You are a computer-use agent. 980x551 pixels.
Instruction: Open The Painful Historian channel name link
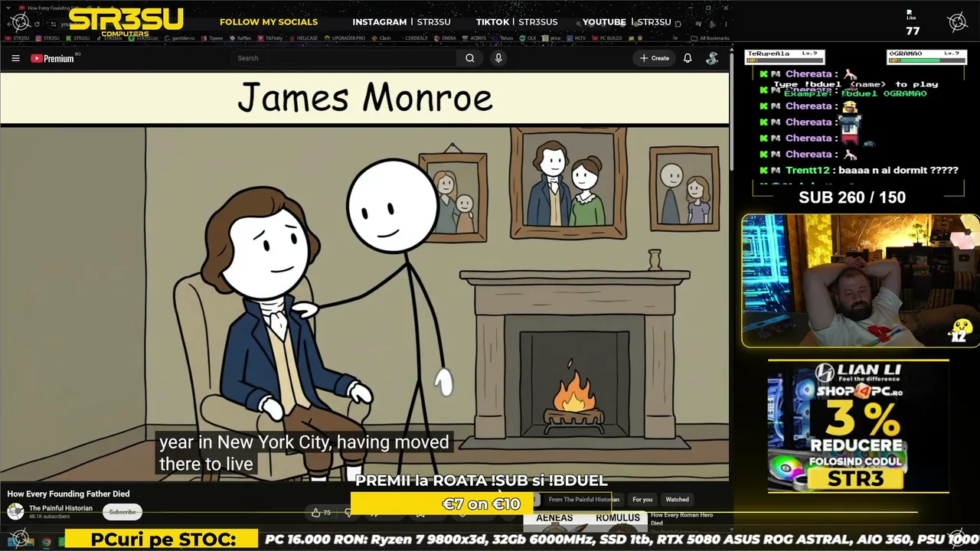(60, 508)
